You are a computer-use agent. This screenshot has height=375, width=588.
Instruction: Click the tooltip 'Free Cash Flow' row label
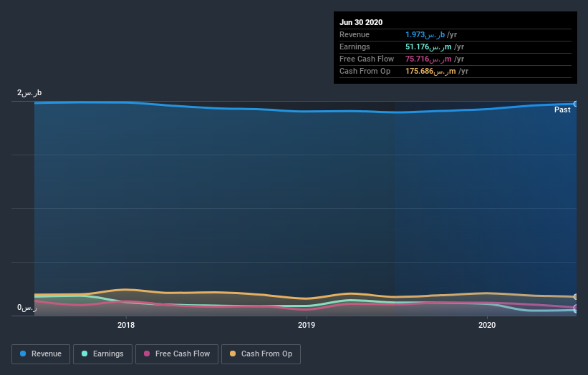[367, 59]
